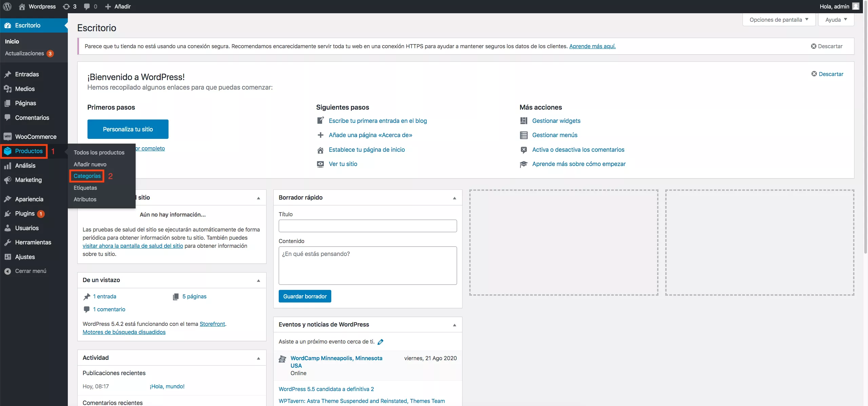868x406 pixels.
Task: Click the WordCamp Minneapolis event icon
Action: click(x=282, y=359)
